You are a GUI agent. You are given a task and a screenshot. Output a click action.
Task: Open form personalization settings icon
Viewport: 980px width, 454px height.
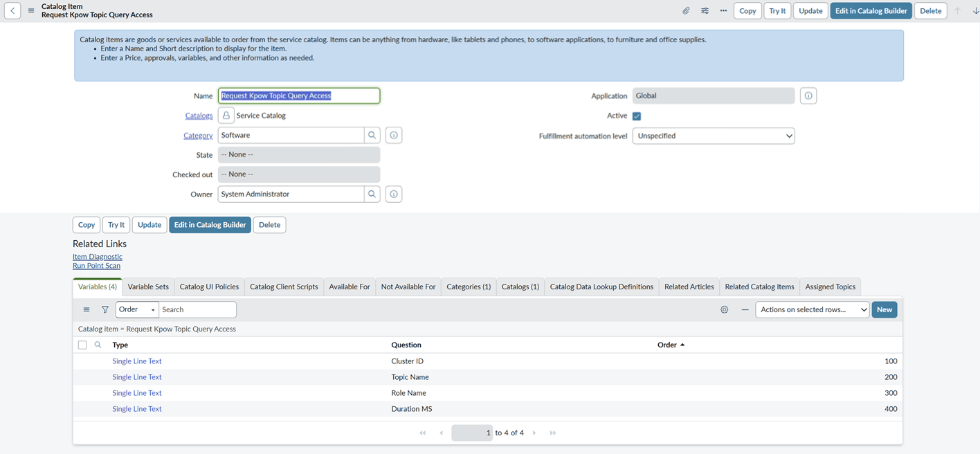point(705,11)
